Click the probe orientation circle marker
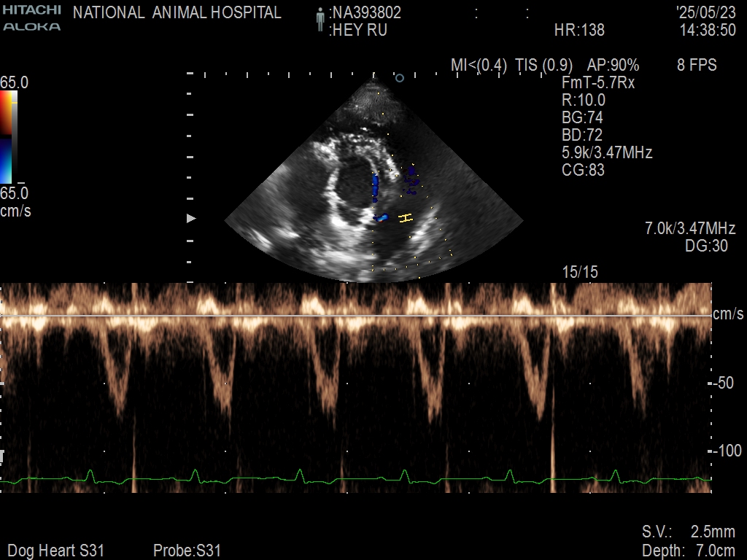Image resolution: width=747 pixels, height=560 pixels. tap(399, 77)
